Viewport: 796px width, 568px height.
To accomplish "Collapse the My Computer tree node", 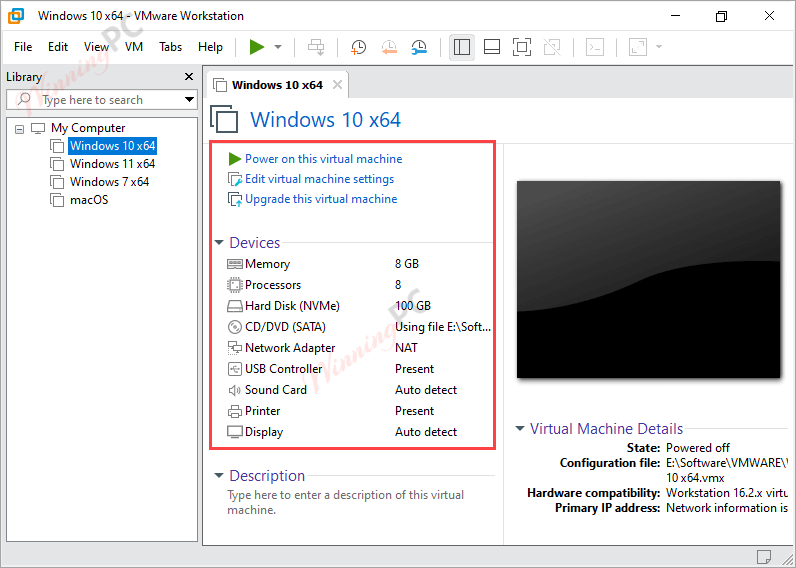I will coord(19,129).
